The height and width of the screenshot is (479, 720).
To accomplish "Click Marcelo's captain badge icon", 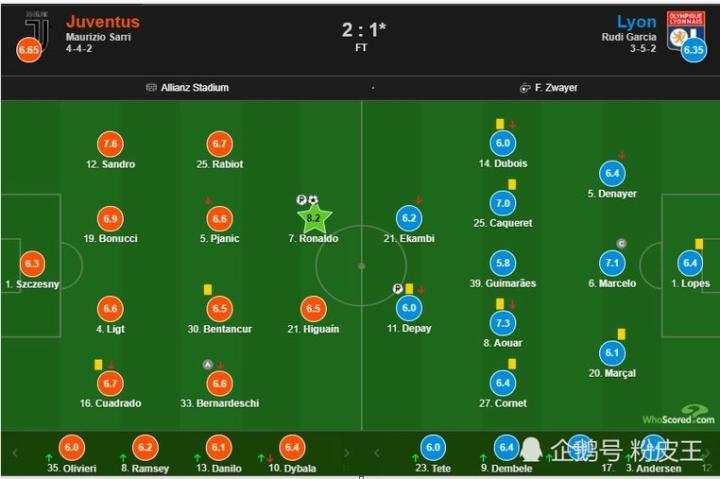I will [x=621, y=244].
